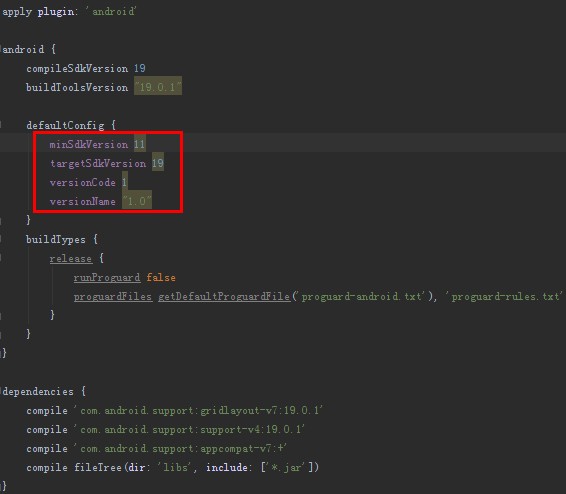Click the gridlayout-v7 dependency string

[x=198, y=410]
